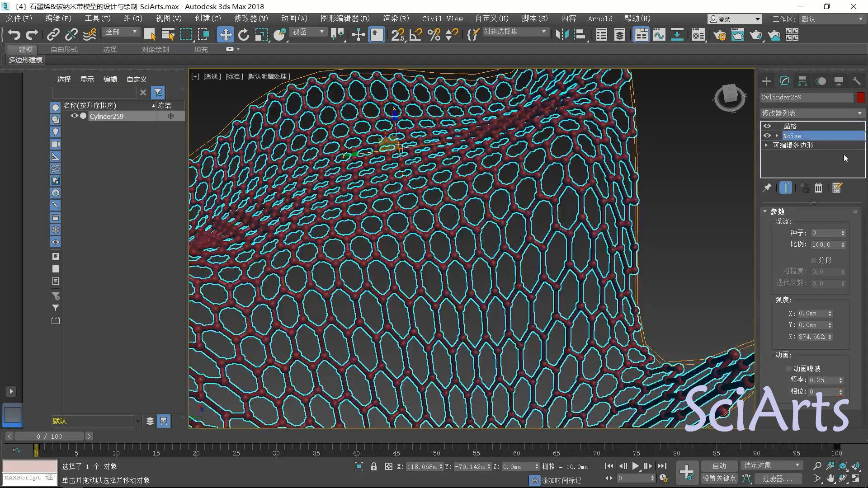The width and height of the screenshot is (868, 488).
Task: Open the Render Setup icon
Action: [720, 34]
